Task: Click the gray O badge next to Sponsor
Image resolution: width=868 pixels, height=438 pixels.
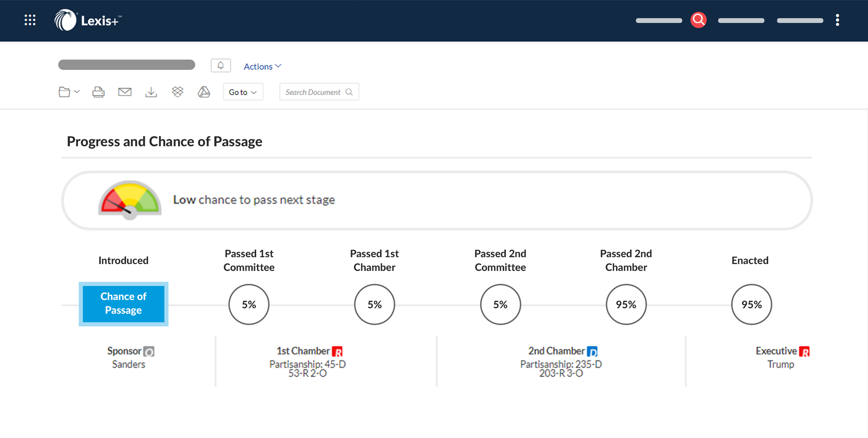Action: click(x=149, y=351)
